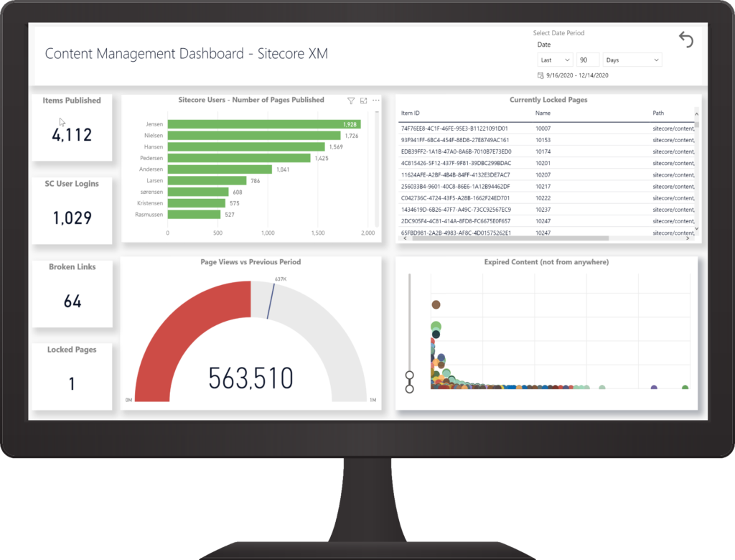The image size is (735, 560).
Task: Click the calendar icon beside the date range
Action: 540,75
